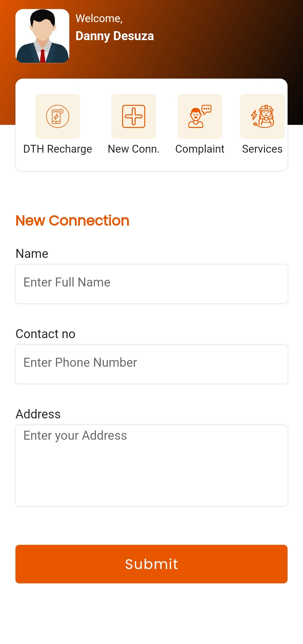Open the Complaint icon with speech bubble

point(200,116)
